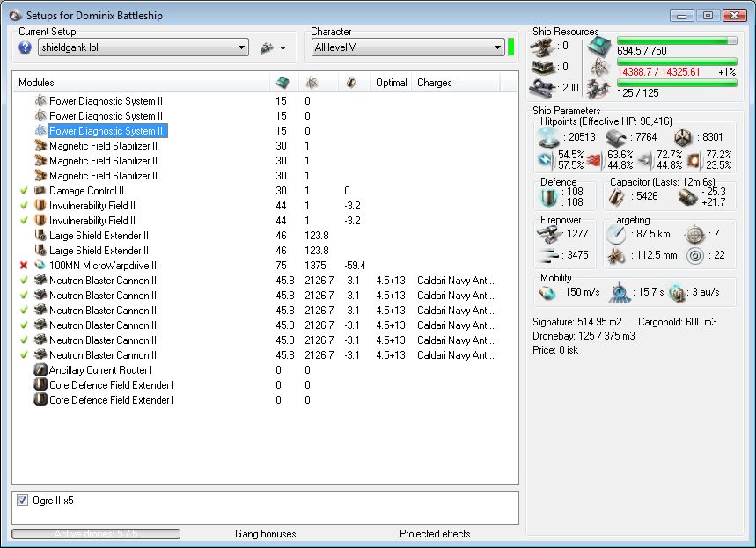Screen dimensions: 756x548
Task: Click the Firepower turret DPS icon showing 1277
Action: point(548,234)
